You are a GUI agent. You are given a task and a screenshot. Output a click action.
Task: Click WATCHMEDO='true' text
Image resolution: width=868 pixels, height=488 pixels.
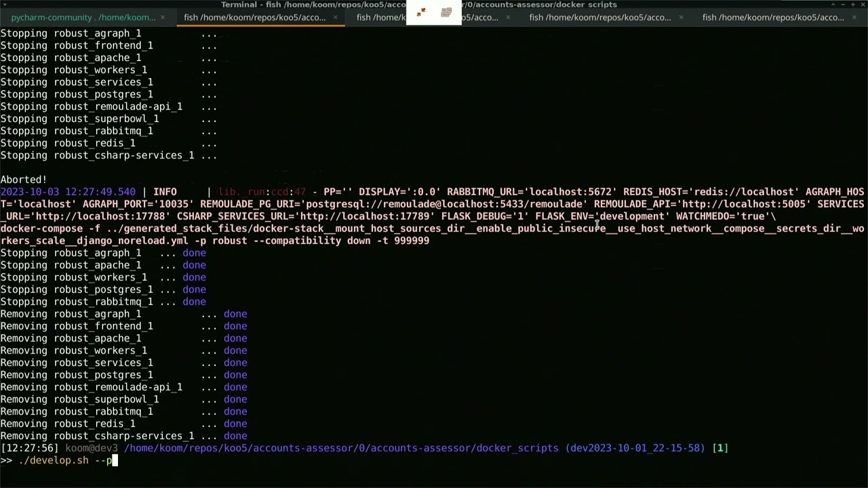click(723, 216)
